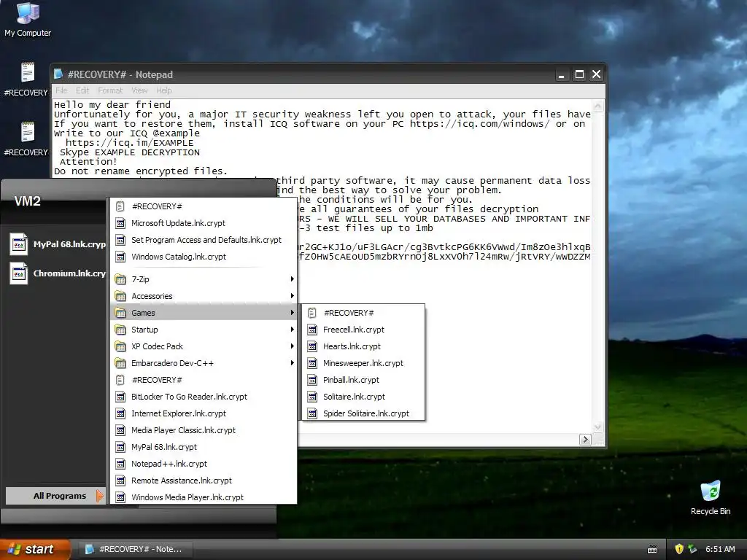Screen dimensions: 747x560
Task: Select the second #RECOVERY desktop file icon
Action: tap(28, 133)
